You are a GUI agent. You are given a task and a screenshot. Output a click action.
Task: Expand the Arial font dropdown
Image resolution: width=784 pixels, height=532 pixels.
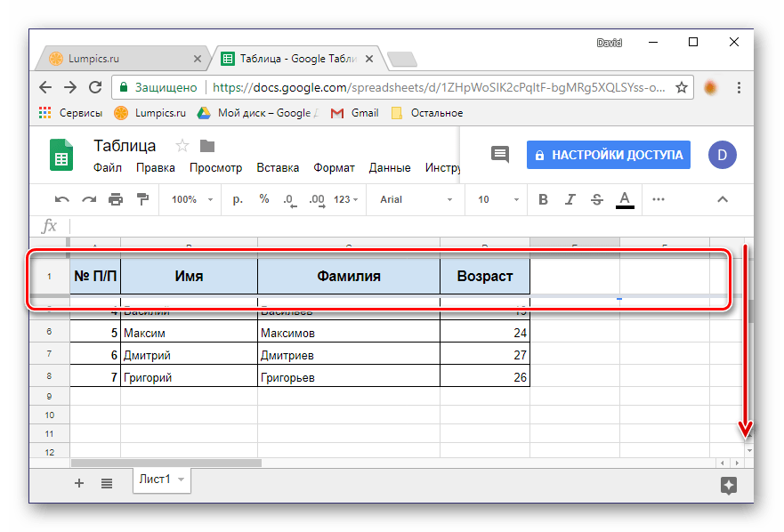point(416,199)
